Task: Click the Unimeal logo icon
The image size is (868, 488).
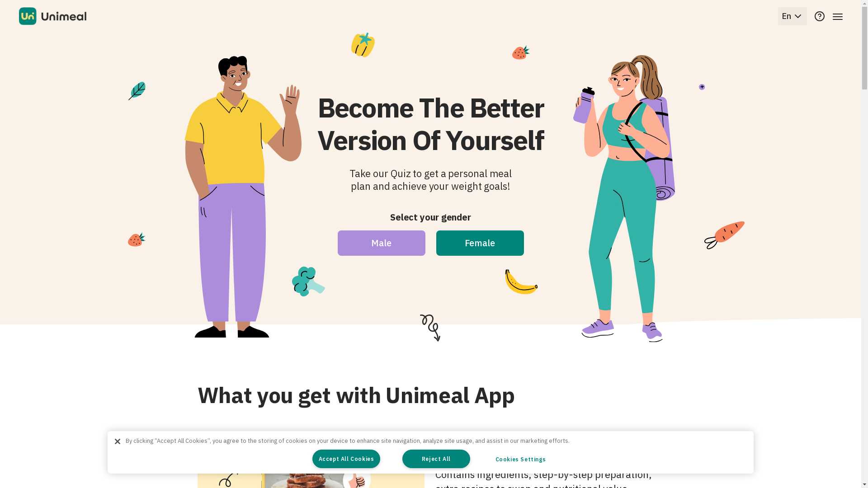Action: point(28,16)
